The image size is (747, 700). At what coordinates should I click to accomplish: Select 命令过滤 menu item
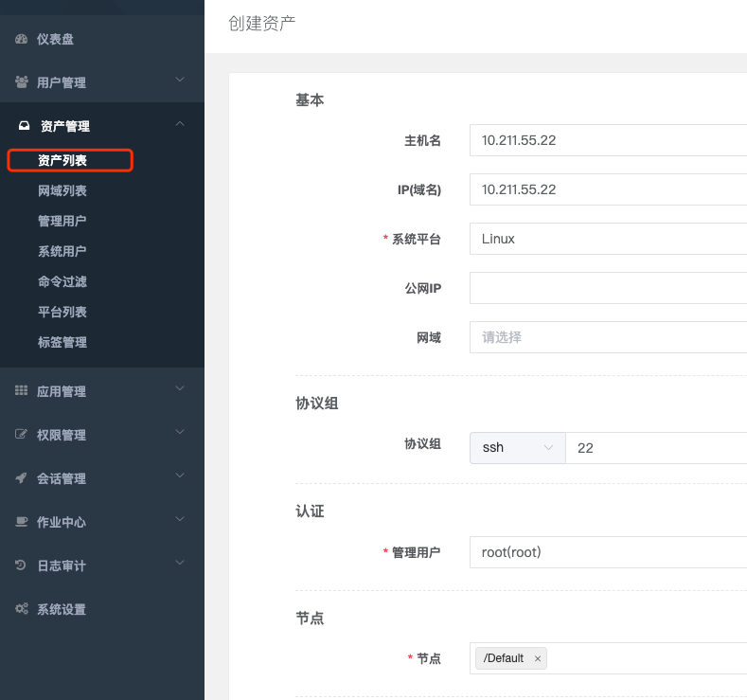point(62,281)
